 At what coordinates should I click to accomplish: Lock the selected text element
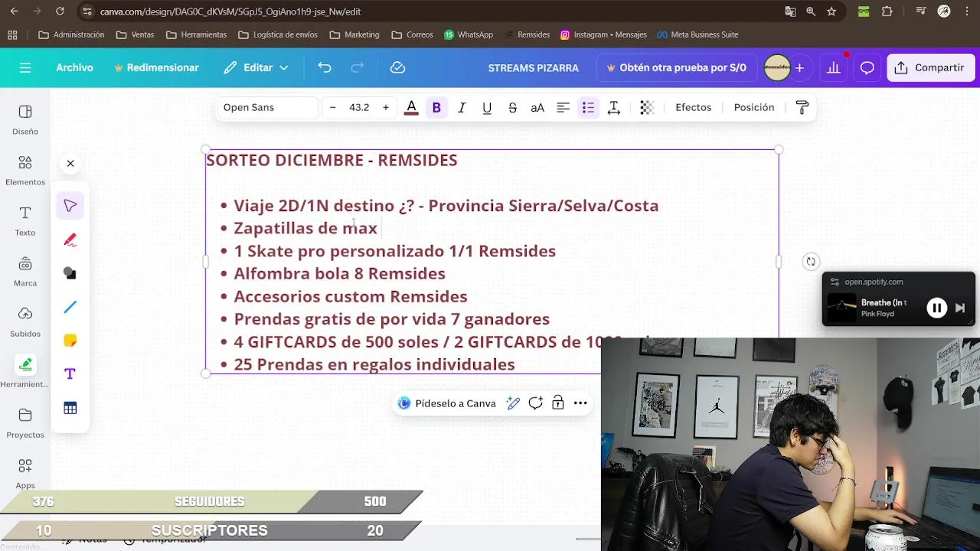(558, 403)
